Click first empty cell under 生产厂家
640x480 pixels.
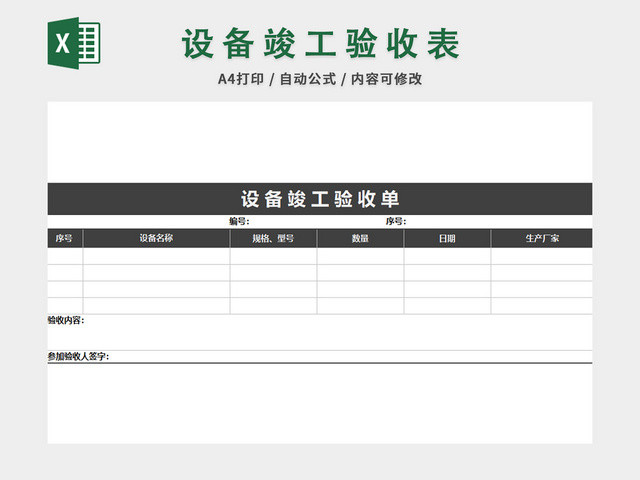542,256
